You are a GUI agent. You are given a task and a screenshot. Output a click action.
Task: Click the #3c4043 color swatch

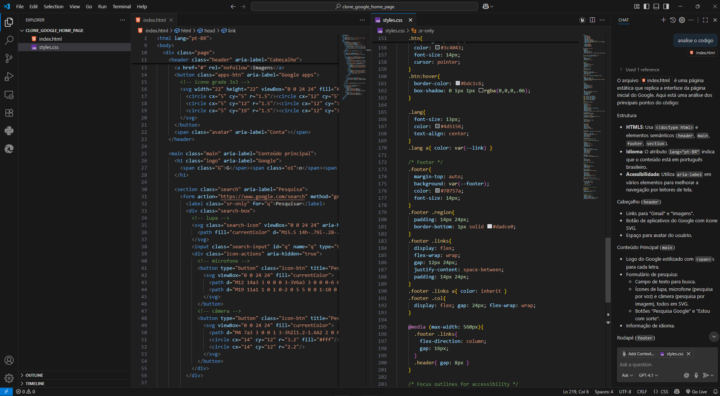[x=437, y=47]
